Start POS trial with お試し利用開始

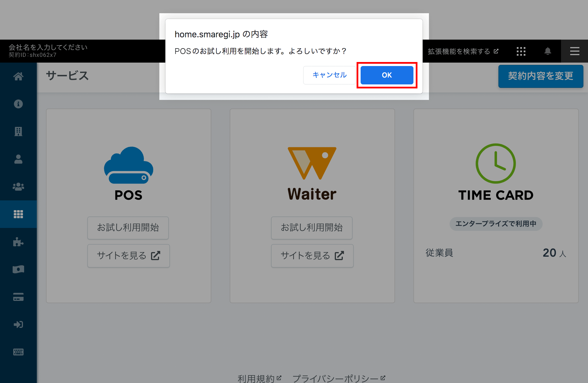[x=128, y=228]
